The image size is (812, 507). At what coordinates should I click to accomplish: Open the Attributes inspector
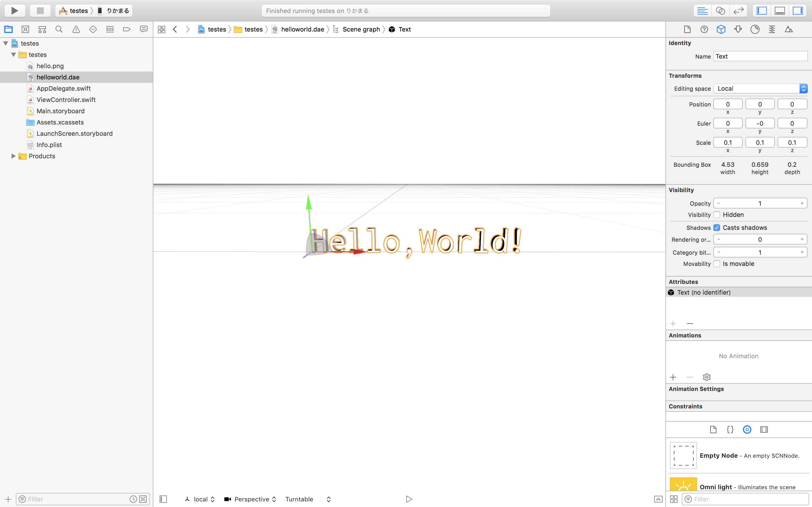[x=738, y=29]
